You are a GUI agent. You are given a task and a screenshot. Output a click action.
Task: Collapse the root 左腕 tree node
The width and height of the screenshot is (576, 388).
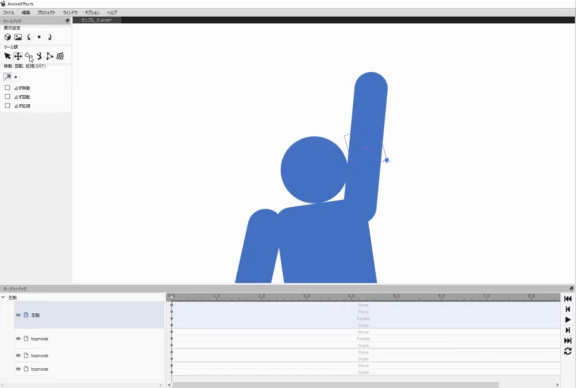click(x=3, y=297)
